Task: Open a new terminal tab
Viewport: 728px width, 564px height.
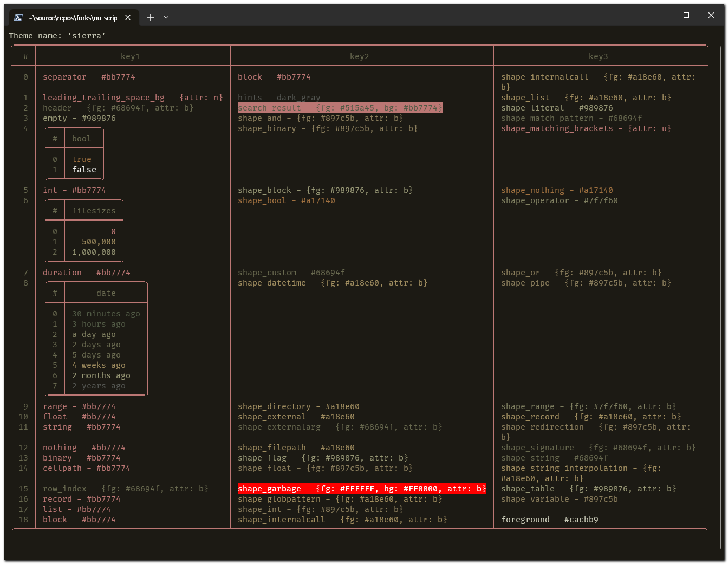Action: 151,17
